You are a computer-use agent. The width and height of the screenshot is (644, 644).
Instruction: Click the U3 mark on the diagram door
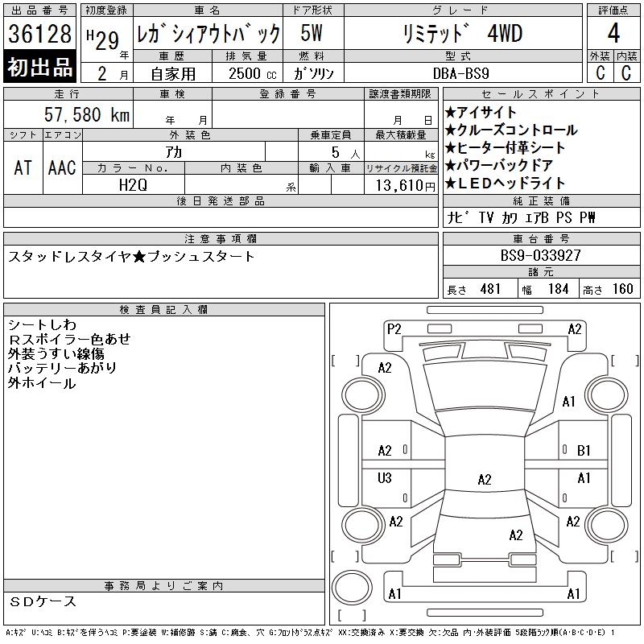(385, 477)
